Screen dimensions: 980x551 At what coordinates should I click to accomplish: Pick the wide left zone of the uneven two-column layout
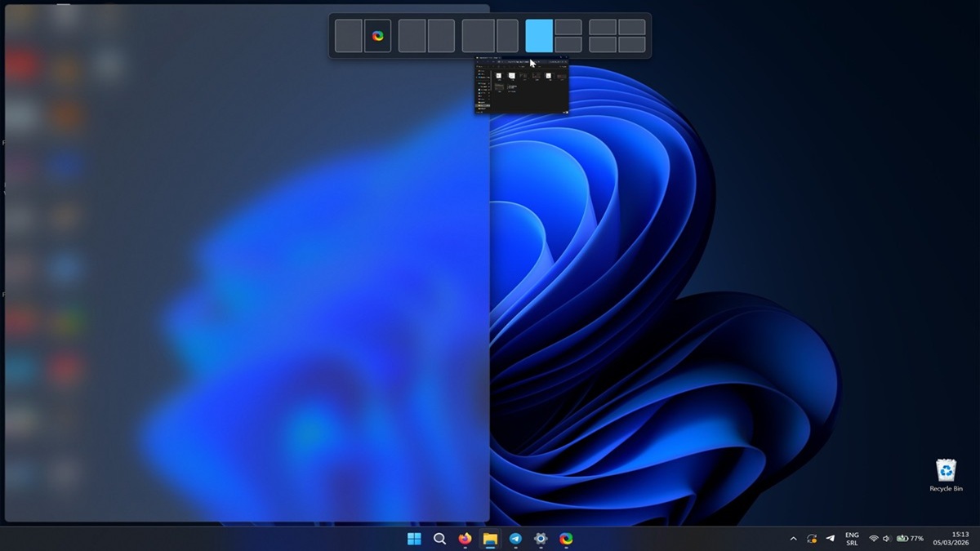[479, 36]
